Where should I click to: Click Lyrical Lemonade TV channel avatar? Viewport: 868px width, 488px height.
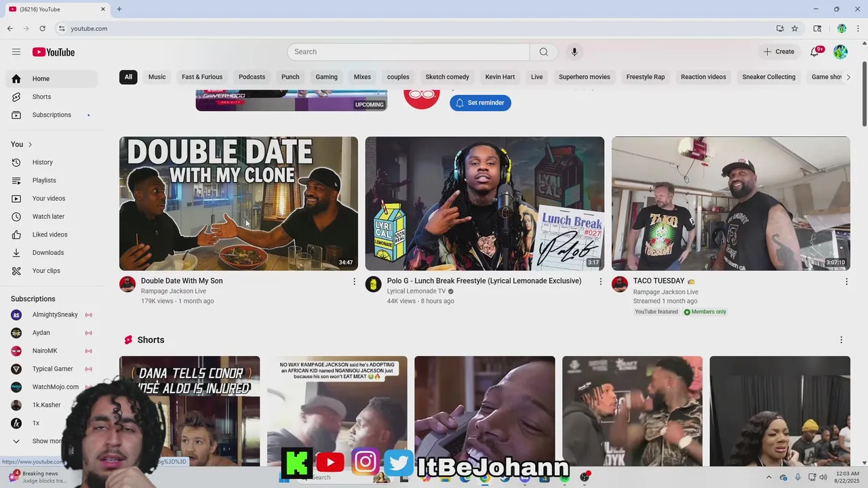click(x=374, y=284)
